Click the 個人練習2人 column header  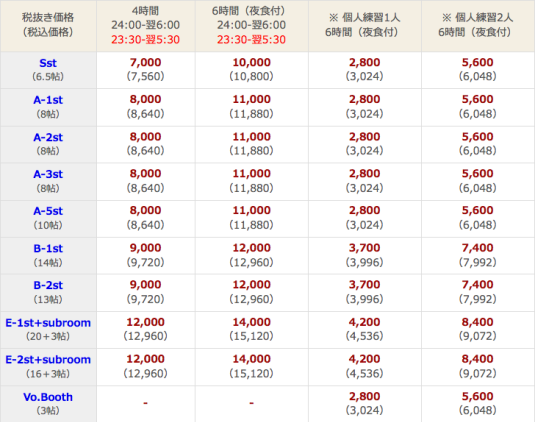coord(478,26)
